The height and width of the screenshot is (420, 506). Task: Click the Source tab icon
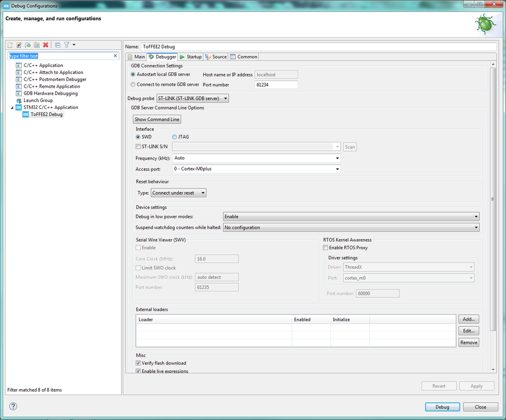[208, 57]
